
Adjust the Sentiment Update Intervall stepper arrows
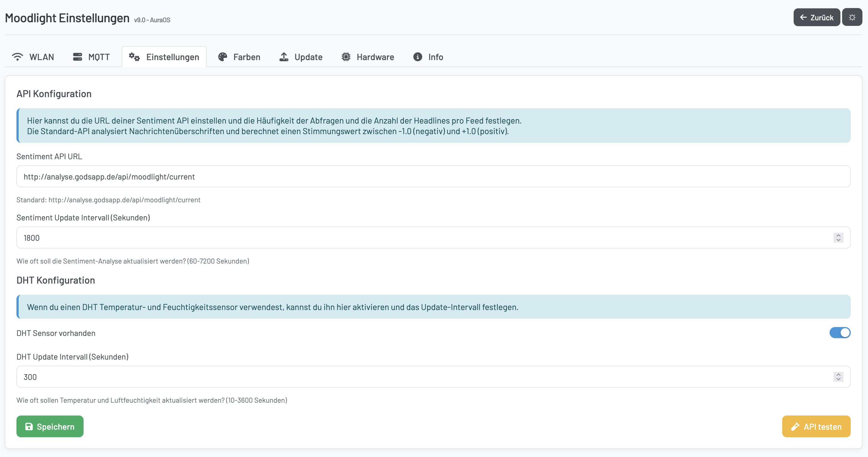(x=838, y=238)
